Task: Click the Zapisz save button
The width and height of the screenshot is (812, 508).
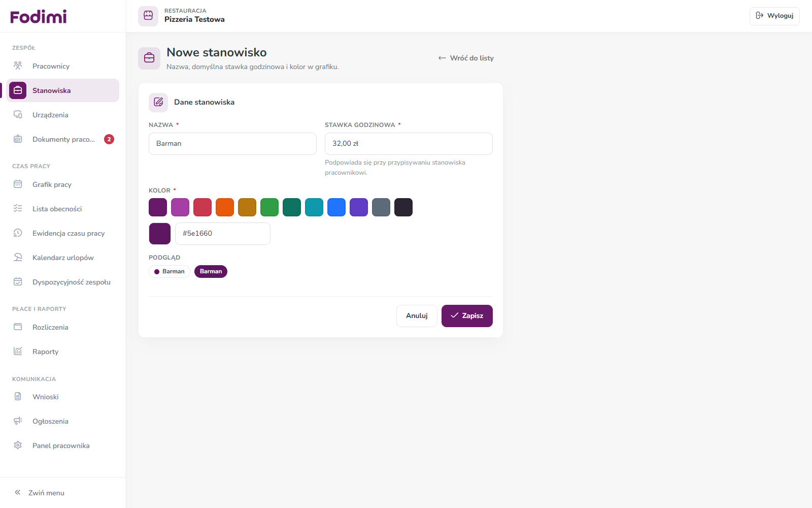Action: (x=467, y=316)
